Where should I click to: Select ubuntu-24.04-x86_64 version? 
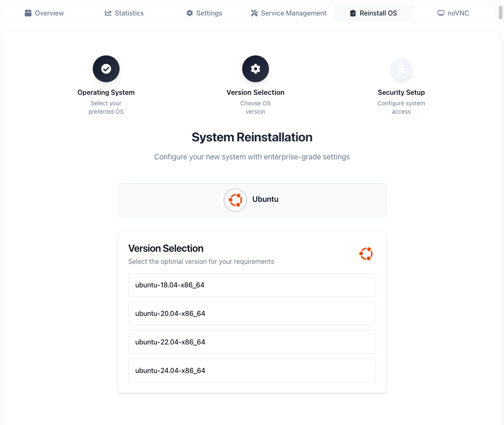[252, 370]
